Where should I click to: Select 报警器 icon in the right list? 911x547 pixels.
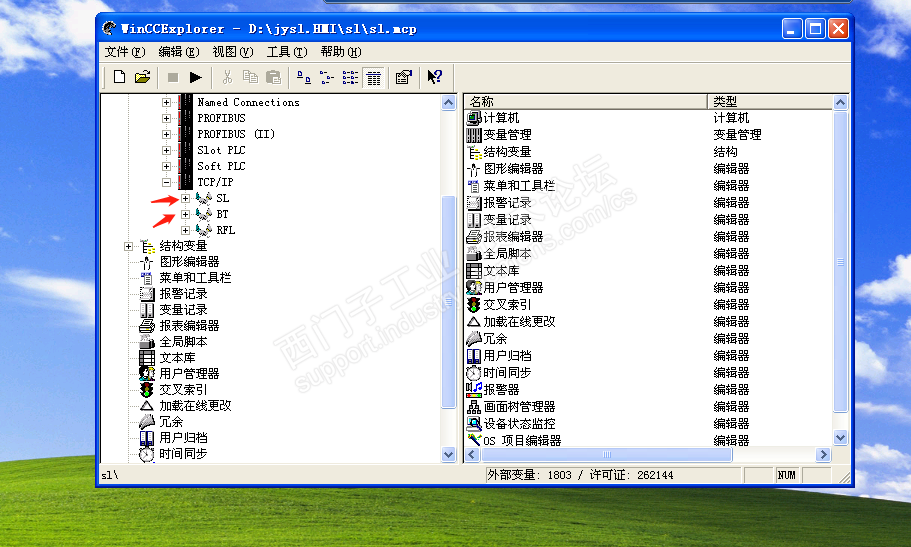click(474, 389)
